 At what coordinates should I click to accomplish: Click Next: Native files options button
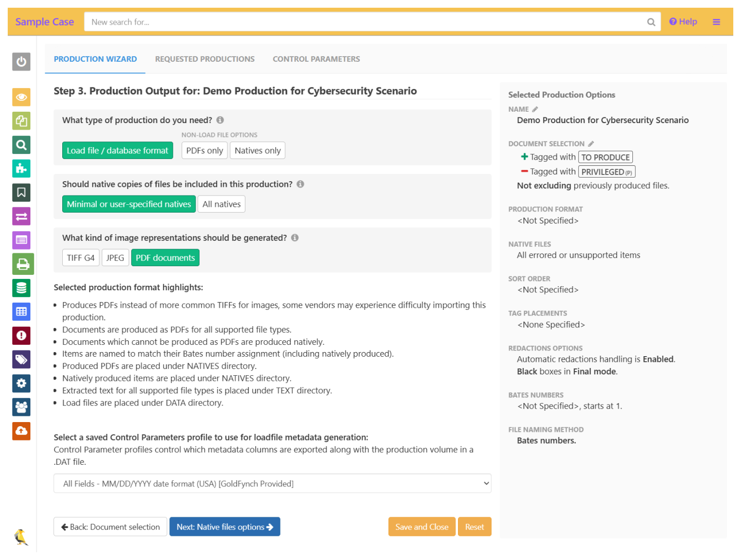[225, 527]
